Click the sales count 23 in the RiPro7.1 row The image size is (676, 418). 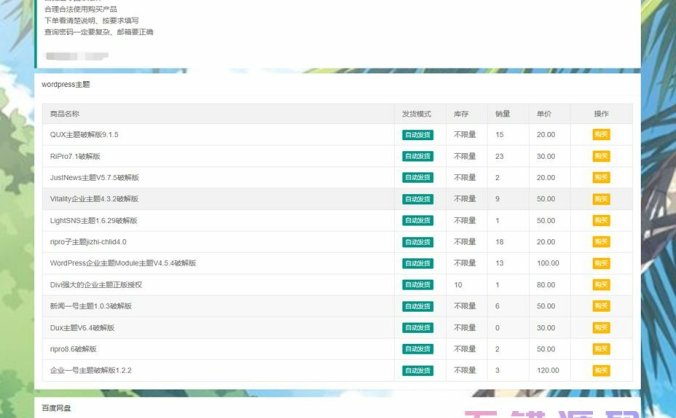click(499, 156)
